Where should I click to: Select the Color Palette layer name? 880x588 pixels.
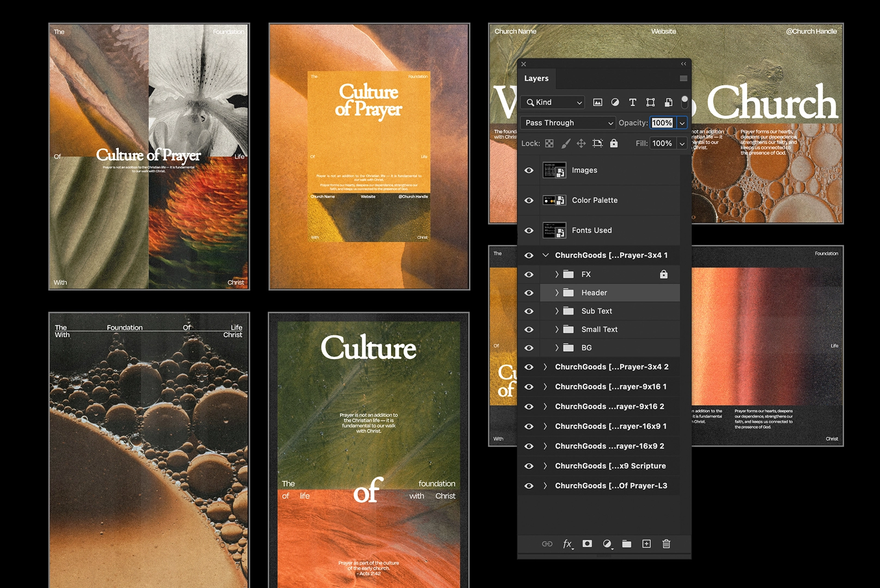tap(595, 200)
